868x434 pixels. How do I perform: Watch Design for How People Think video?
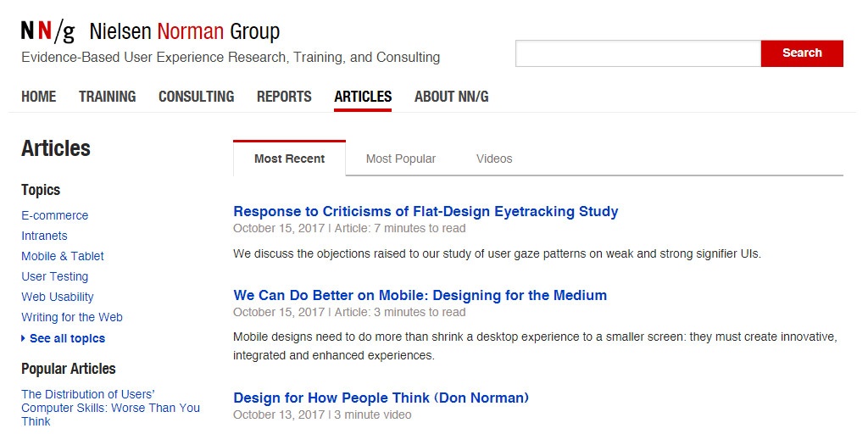tap(381, 398)
